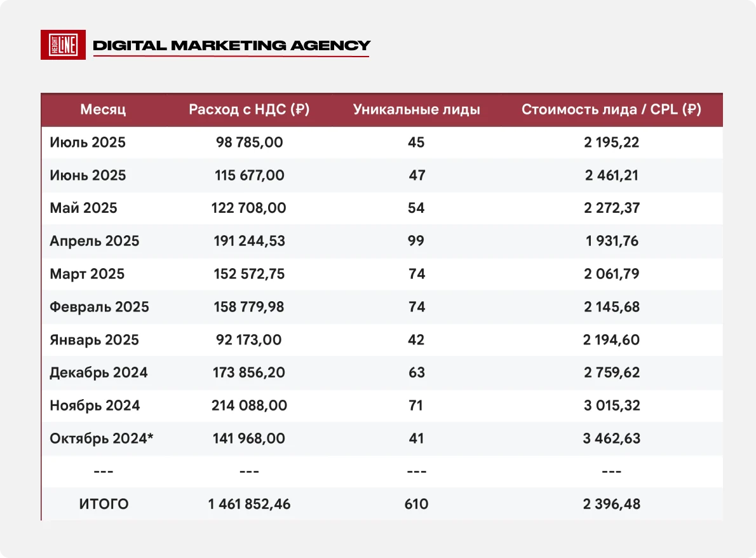Viewport: 756px width, 558px height.
Task: Click the Октябрь 2024* row label
Action: click(101, 439)
